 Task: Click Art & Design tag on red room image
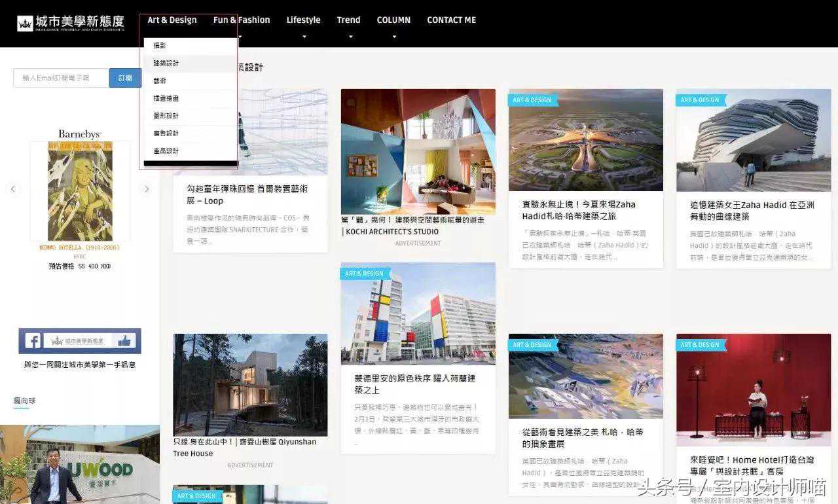699,345
